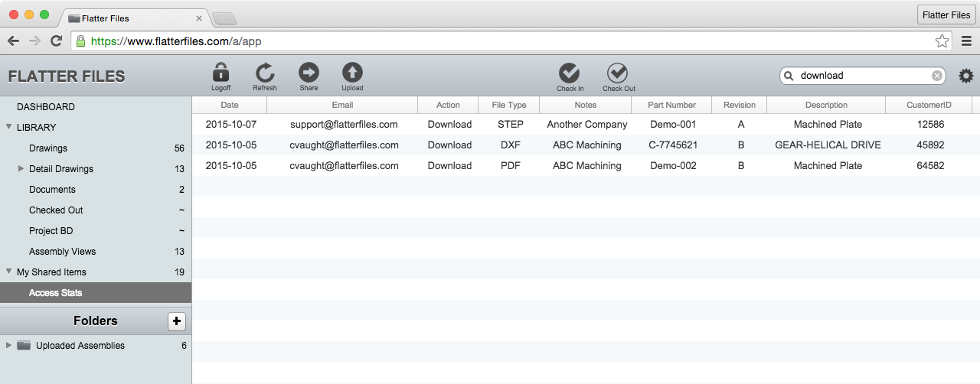Sort by the Notes column header
Viewport: 980px width, 384px height.
[586, 105]
